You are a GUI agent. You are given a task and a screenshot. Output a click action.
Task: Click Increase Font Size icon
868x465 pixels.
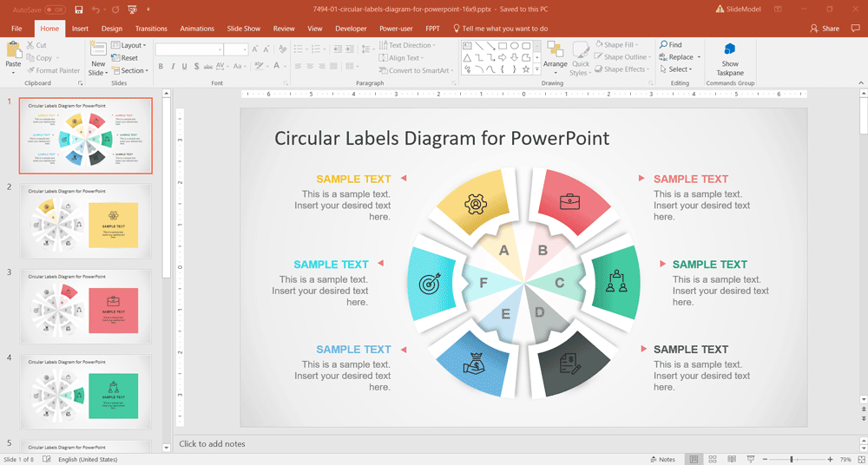[255, 49]
